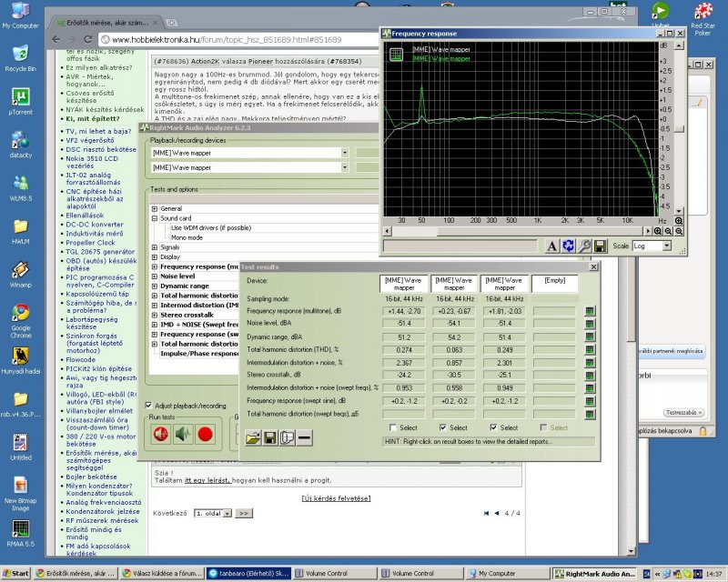Click Testreszabás button in Skype window
This screenshot has height=582, width=728.
coord(684,412)
